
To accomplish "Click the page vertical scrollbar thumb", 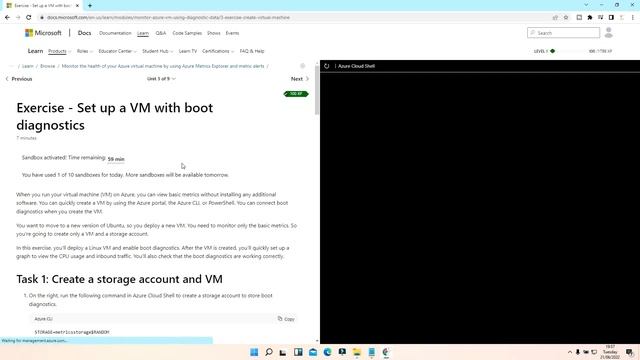I will (x=317, y=90).
